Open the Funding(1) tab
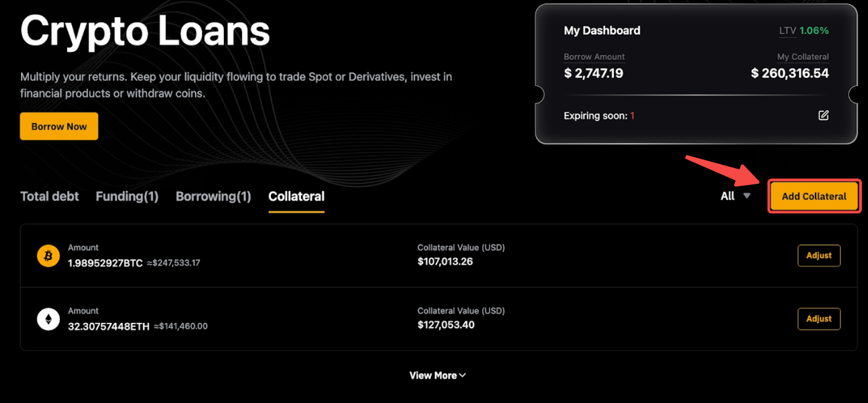Viewport: 868px width, 403px height. 127,196
